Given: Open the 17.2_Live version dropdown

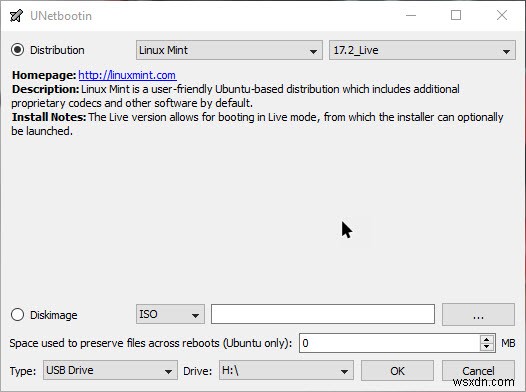Looking at the screenshot, I should [422, 50].
